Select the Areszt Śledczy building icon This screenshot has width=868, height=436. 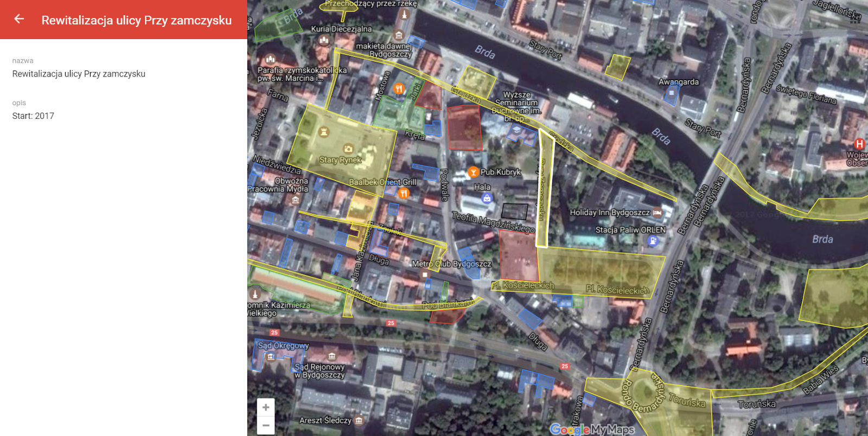coord(359,420)
